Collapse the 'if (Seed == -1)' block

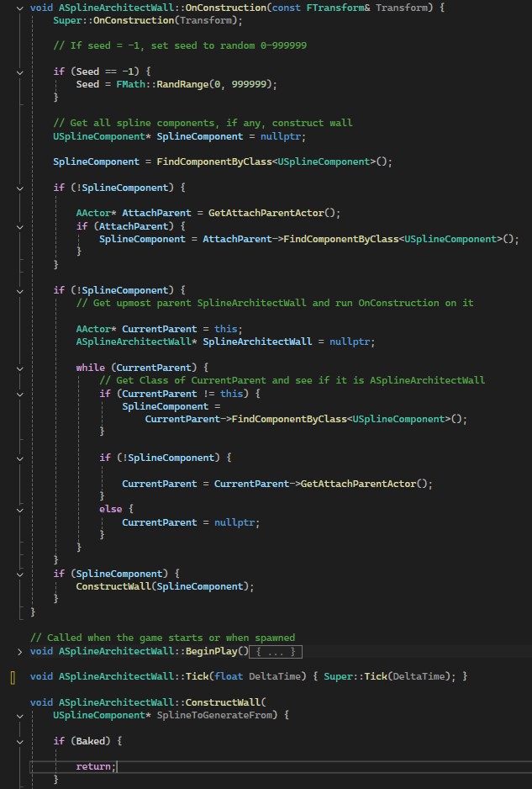coord(19,71)
